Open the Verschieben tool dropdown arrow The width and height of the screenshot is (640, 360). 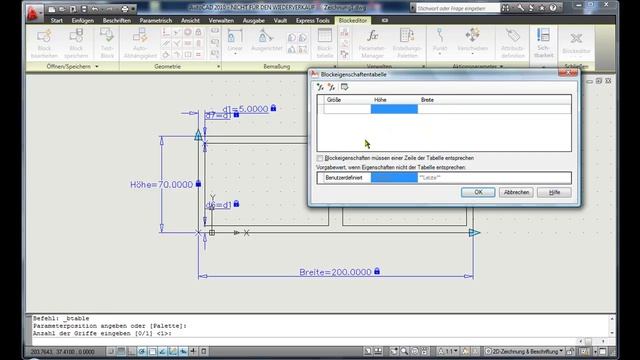point(472,53)
